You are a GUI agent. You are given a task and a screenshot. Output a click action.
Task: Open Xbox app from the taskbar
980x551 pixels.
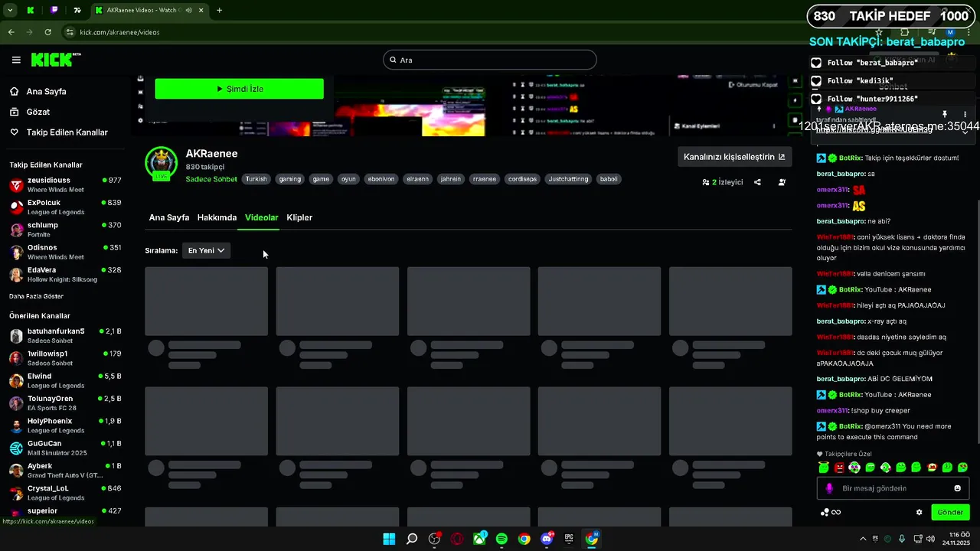pos(479,539)
